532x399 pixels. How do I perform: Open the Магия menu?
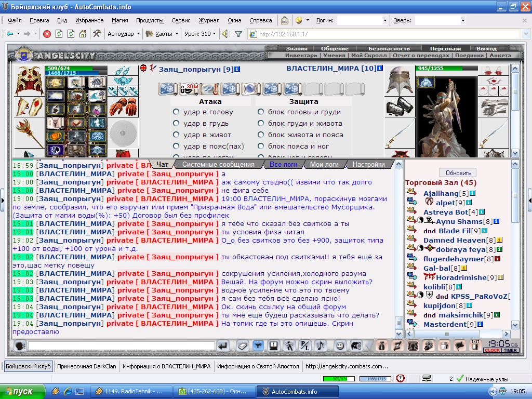(x=120, y=20)
